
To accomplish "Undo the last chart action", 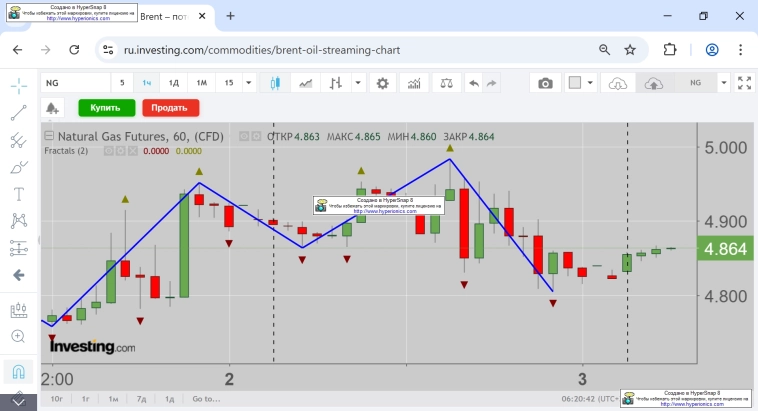I will pyautogui.click(x=473, y=84).
